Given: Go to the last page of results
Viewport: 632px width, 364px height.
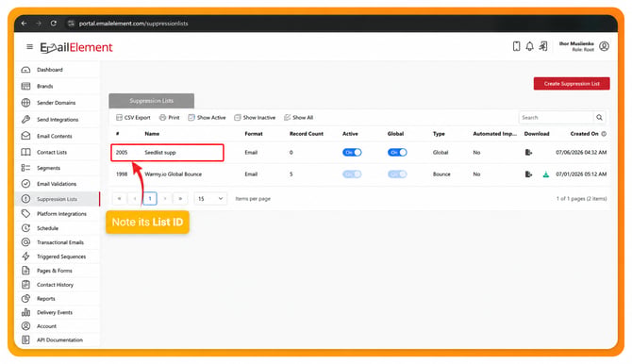Looking at the screenshot, I should point(180,198).
